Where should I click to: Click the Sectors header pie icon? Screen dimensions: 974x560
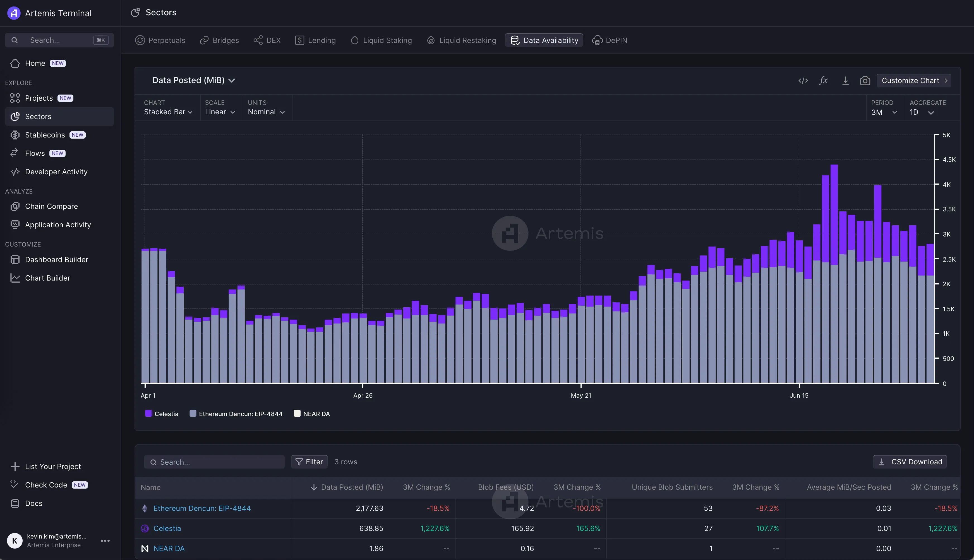click(x=135, y=12)
